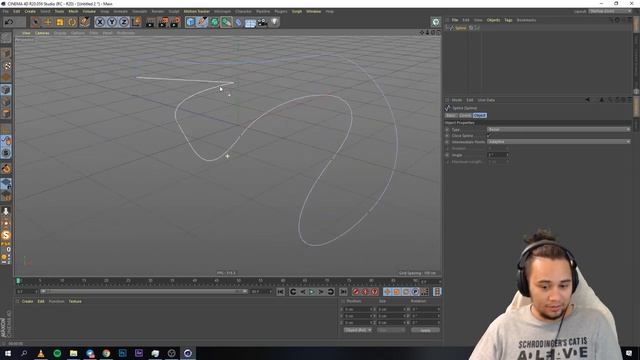Click the Attributes back arrow icon

588,100
